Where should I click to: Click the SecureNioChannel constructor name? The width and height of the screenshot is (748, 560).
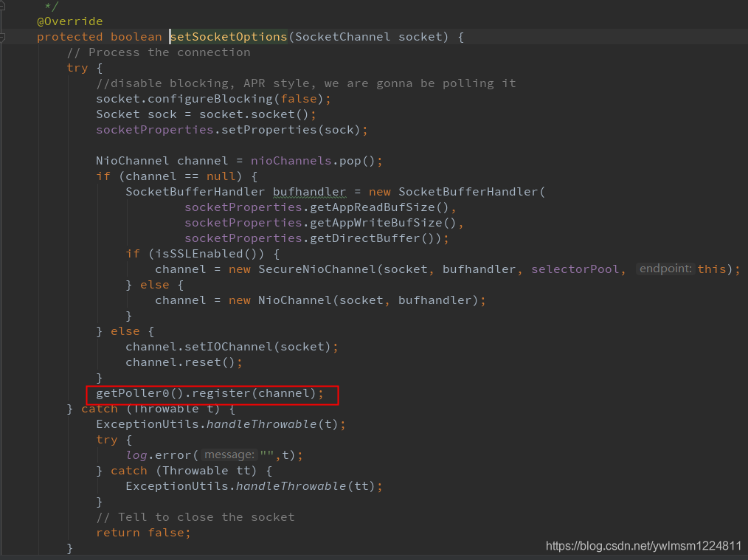pyautogui.click(x=316, y=269)
